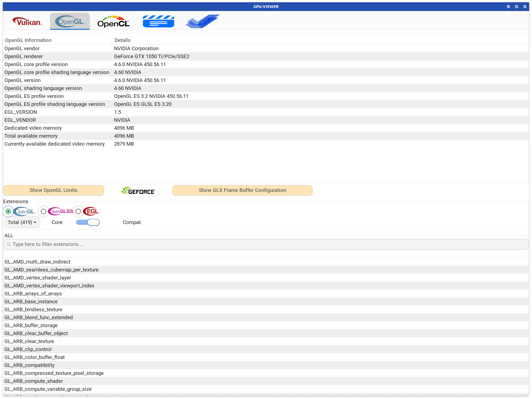Image resolution: width=532 pixels, height=399 pixels.
Task: Click Show GLX Frame Buffer Configuration
Action: click(242, 190)
